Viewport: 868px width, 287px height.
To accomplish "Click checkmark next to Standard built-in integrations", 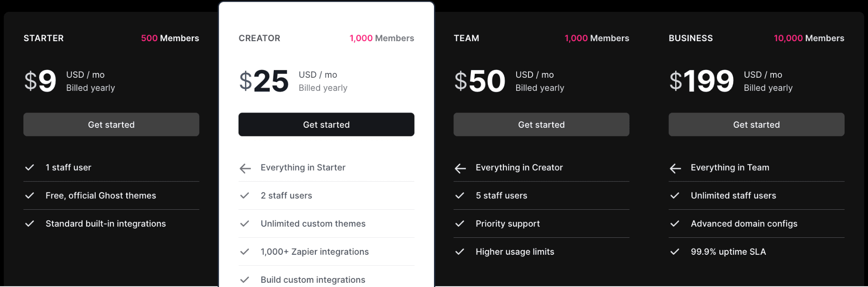I will 30,224.
